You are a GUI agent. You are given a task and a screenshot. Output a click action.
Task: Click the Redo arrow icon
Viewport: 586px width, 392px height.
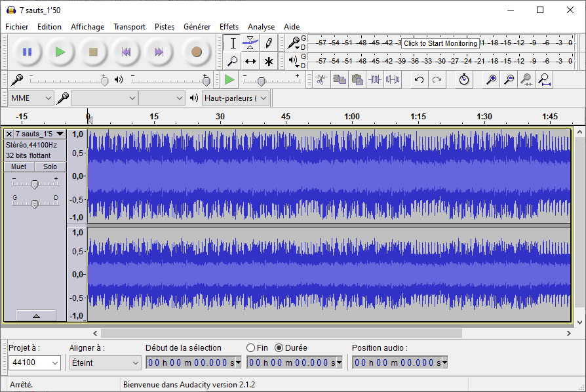tap(437, 79)
